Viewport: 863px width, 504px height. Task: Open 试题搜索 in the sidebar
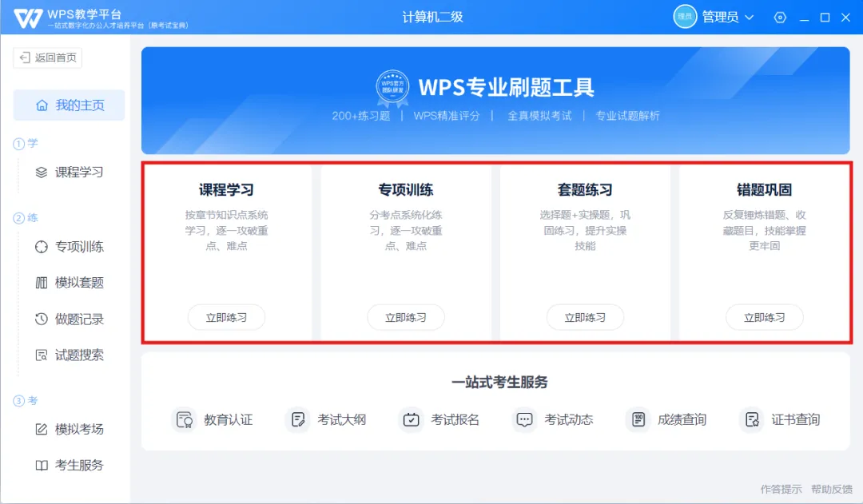pyautogui.click(x=70, y=355)
